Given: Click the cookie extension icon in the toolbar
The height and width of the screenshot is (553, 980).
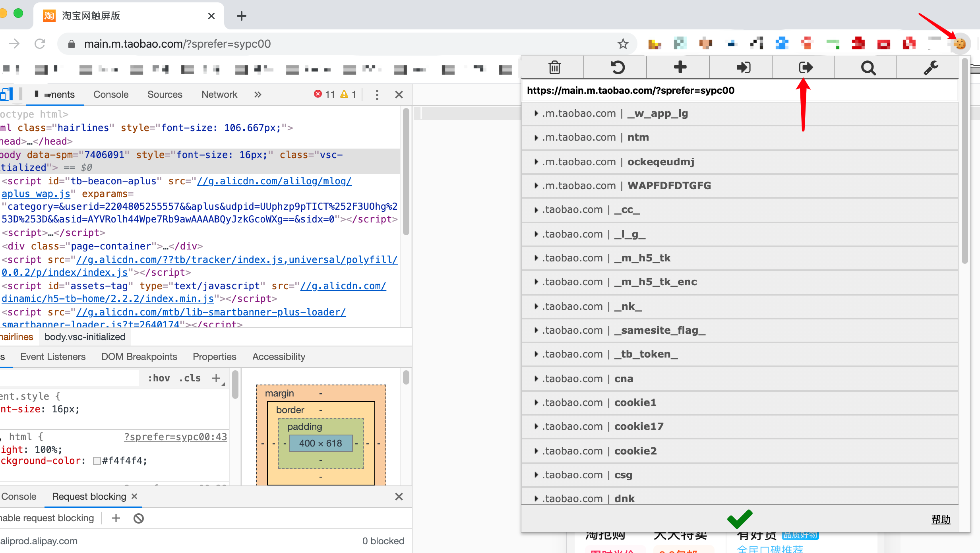Looking at the screenshot, I should tap(960, 44).
